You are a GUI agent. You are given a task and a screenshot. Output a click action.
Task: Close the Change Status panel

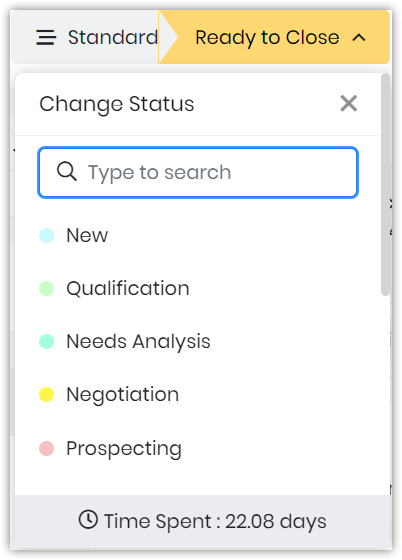click(x=348, y=104)
